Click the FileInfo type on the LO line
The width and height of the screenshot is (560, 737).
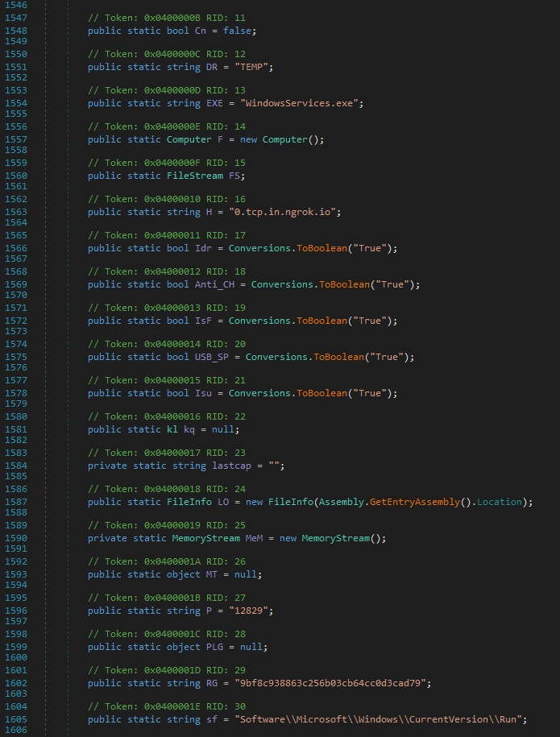click(x=189, y=502)
